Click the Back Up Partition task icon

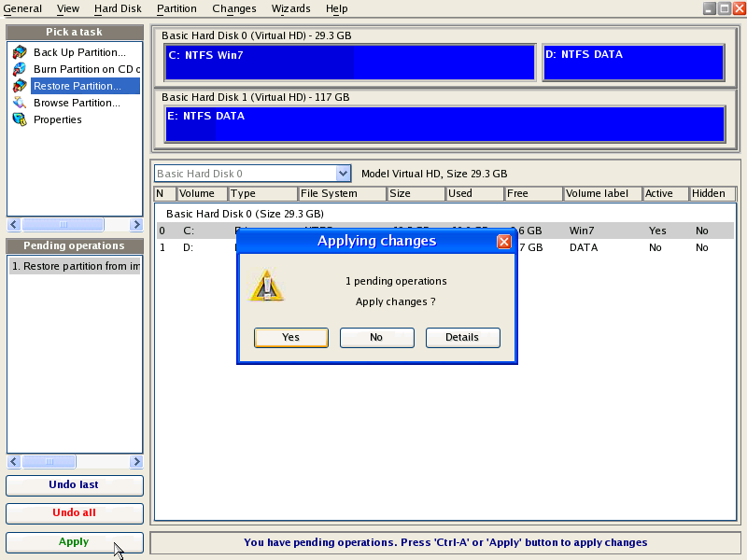[20, 52]
